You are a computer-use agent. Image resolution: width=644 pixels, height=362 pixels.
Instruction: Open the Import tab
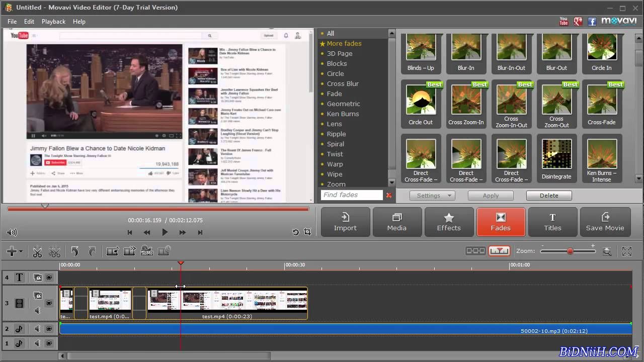pos(345,222)
